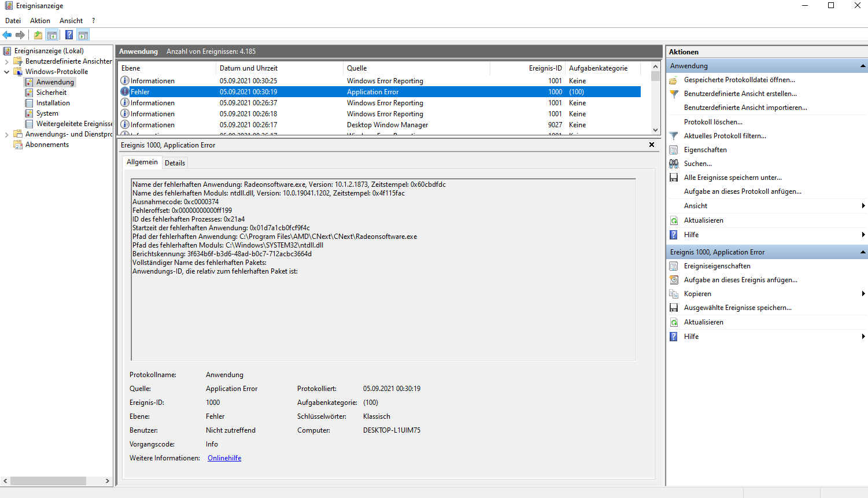Click the folder icon for Gespeicherte Protokolldatei öffnen

(674, 80)
